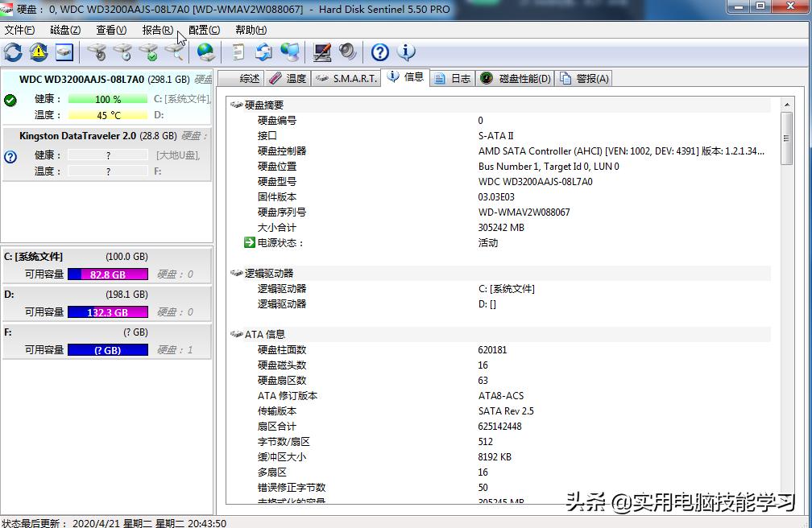This screenshot has height=528, width=812.
Task: Open the sync arrows icon in toolbar
Action: [x=262, y=52]
